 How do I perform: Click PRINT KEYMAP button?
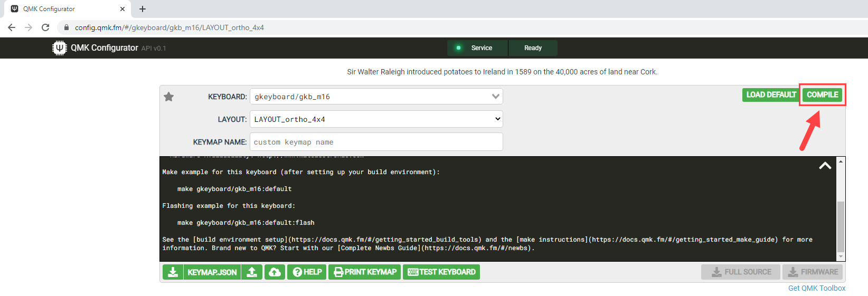click(x=364, y=272)
